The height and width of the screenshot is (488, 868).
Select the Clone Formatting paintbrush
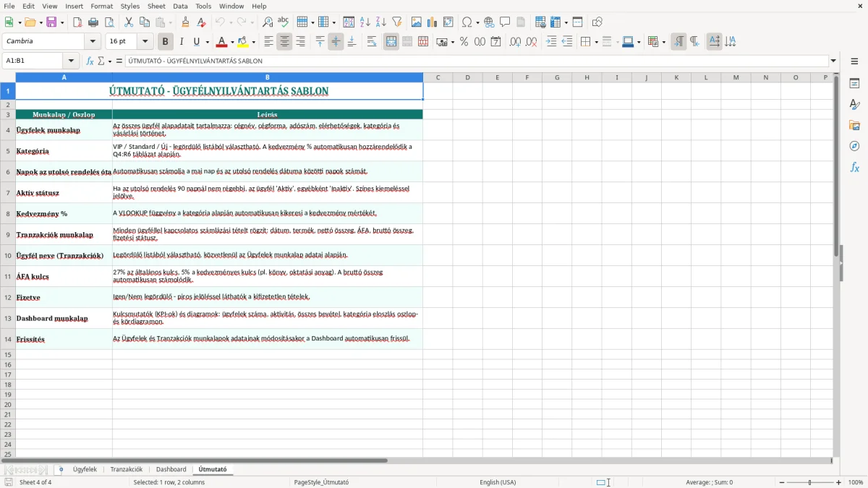[185, 22]
